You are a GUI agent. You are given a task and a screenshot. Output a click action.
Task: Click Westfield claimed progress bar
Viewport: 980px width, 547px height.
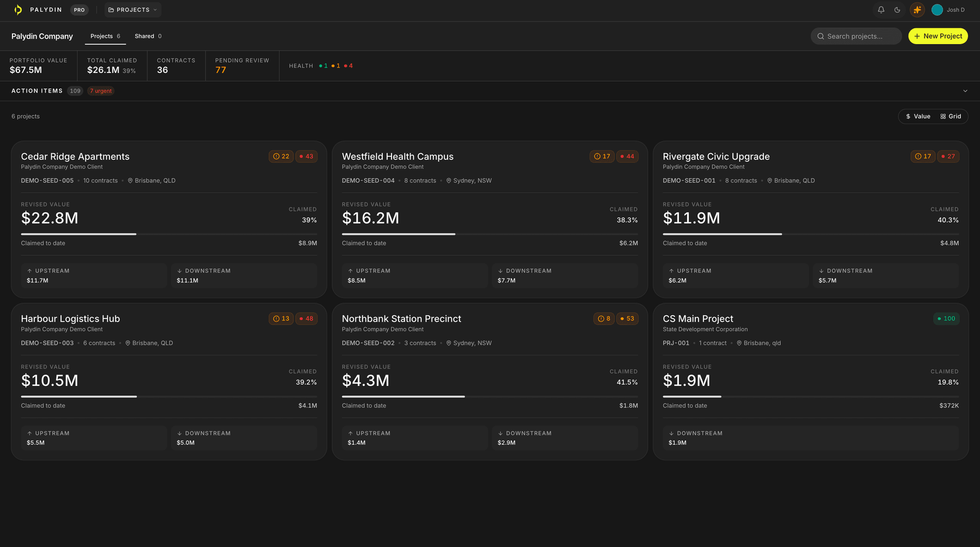click(x=489, y=234)
